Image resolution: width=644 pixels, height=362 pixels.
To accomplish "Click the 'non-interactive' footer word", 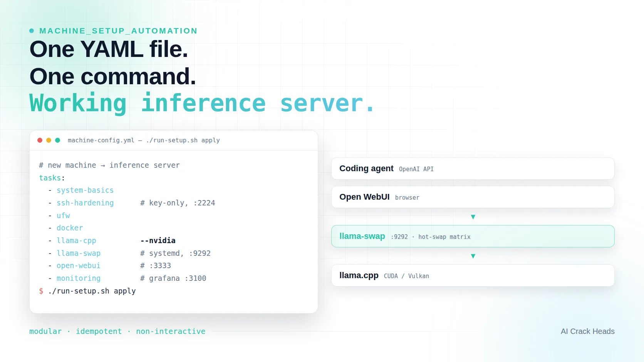I will (x=171, y=331).
